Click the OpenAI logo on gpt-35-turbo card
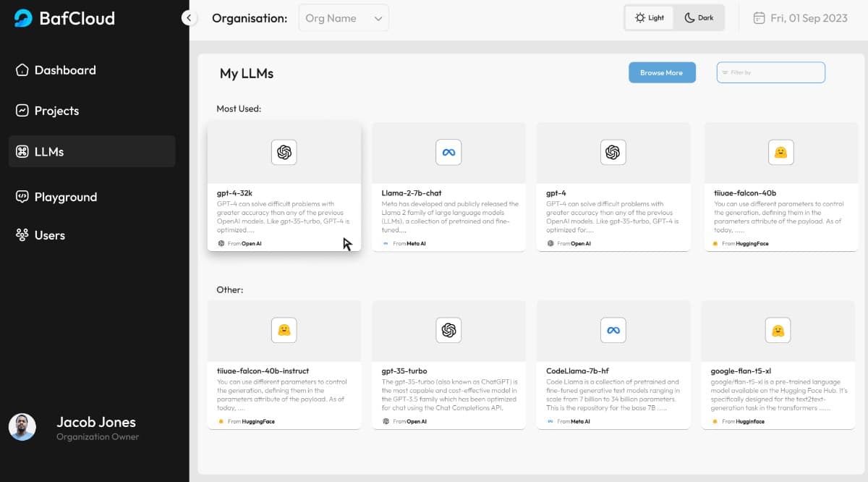868x482 pixels. click(x=448, y=330)
